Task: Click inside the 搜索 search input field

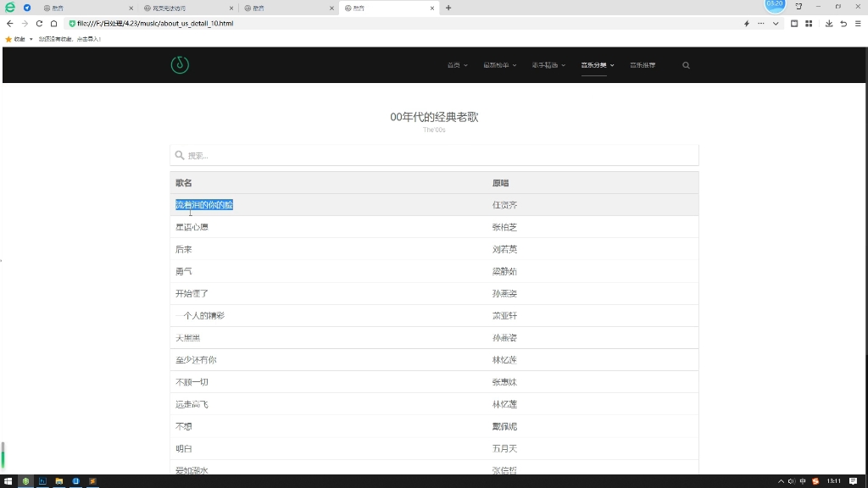Action: coord(339,155)
